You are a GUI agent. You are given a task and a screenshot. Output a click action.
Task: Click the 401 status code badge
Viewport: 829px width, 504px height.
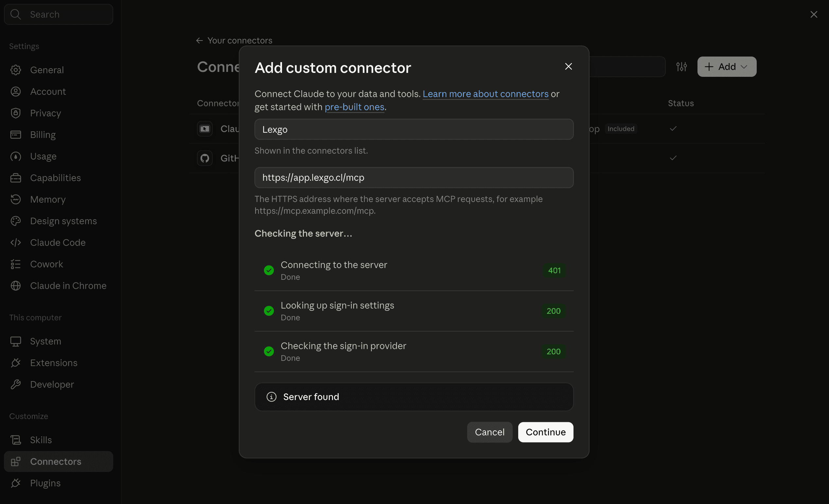pos(554,270)
